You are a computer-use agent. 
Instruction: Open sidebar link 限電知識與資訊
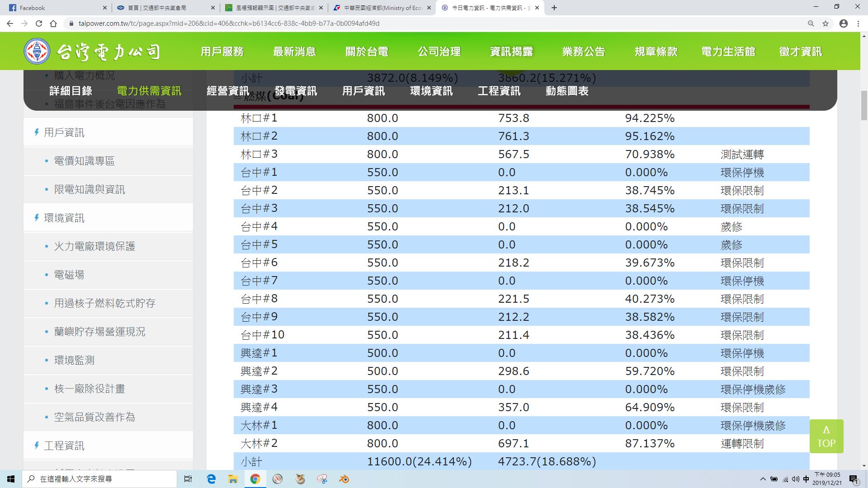90,189
